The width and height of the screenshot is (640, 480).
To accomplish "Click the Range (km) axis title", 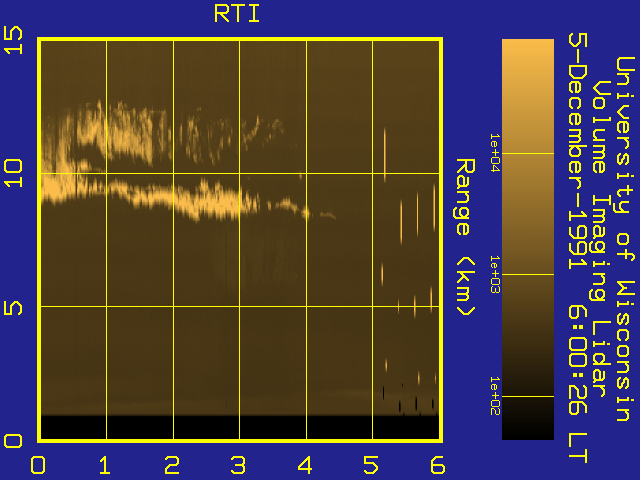I will (x=465, y=238).
